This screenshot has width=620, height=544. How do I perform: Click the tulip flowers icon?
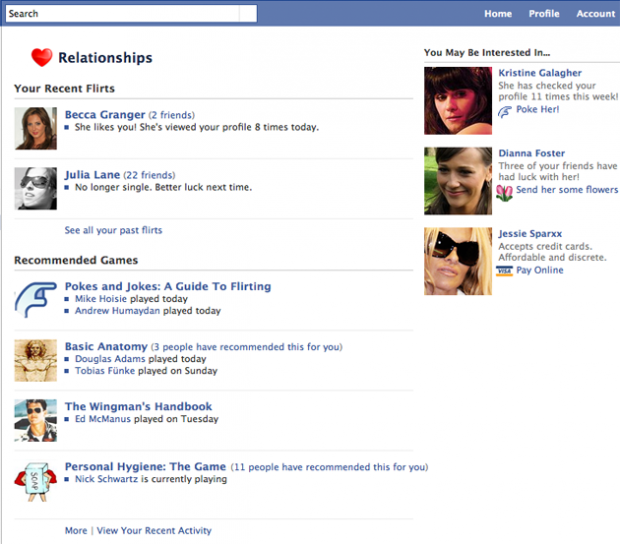coord(504,193)
